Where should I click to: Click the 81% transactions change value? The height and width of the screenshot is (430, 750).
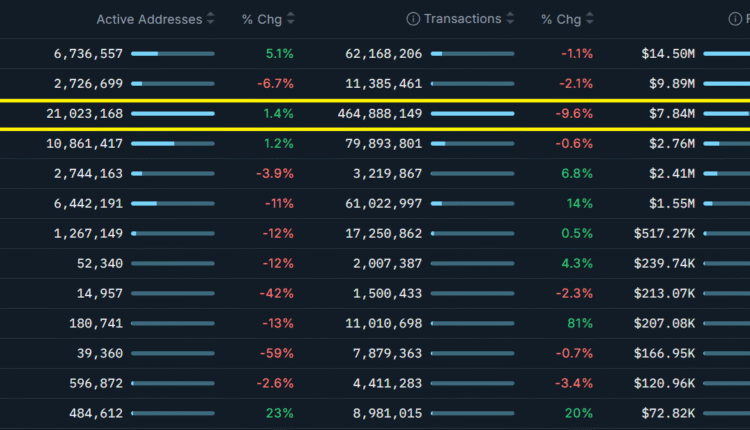(x=580, y=324)
